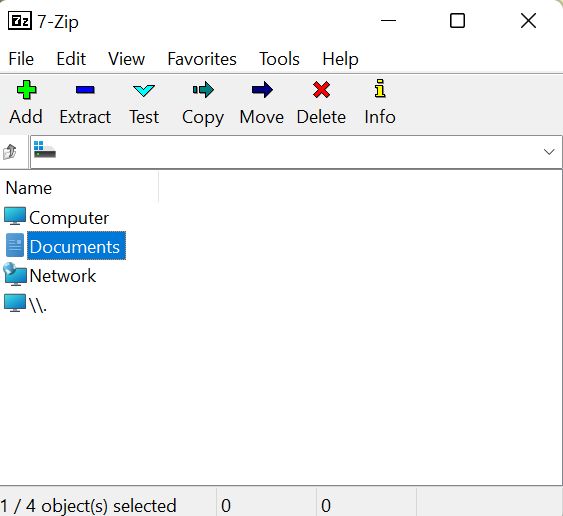
Task: Click the Network globe icon
Action: [15, 274]
